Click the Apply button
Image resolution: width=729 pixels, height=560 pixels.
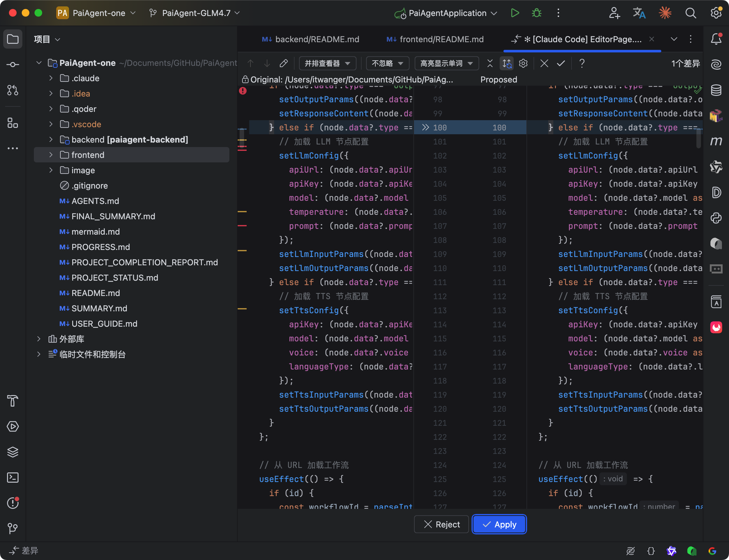(x=499, y=524)
